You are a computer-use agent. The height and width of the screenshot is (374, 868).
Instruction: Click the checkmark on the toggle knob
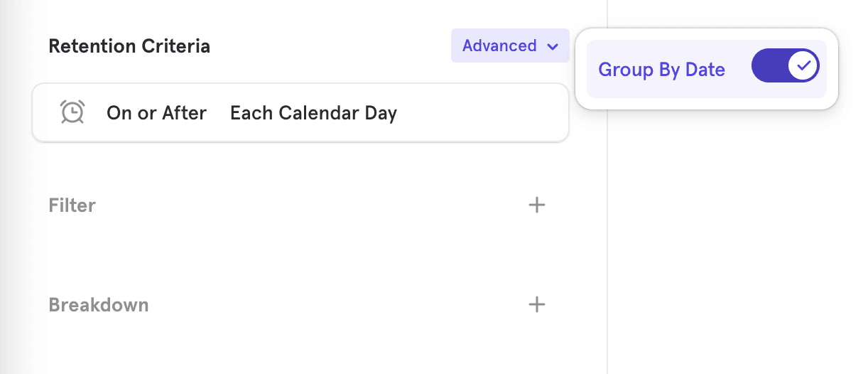tap(803, 67)
